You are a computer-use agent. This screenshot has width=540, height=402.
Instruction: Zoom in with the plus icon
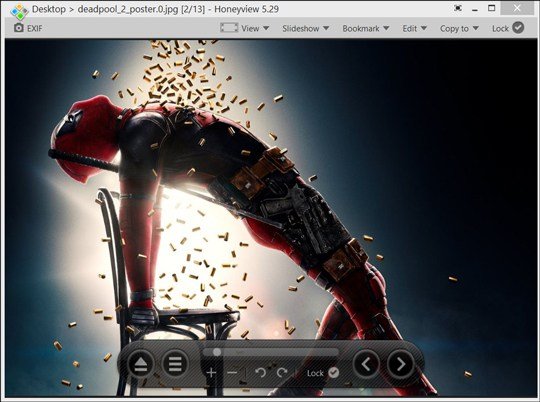click(x=211, y=372)
